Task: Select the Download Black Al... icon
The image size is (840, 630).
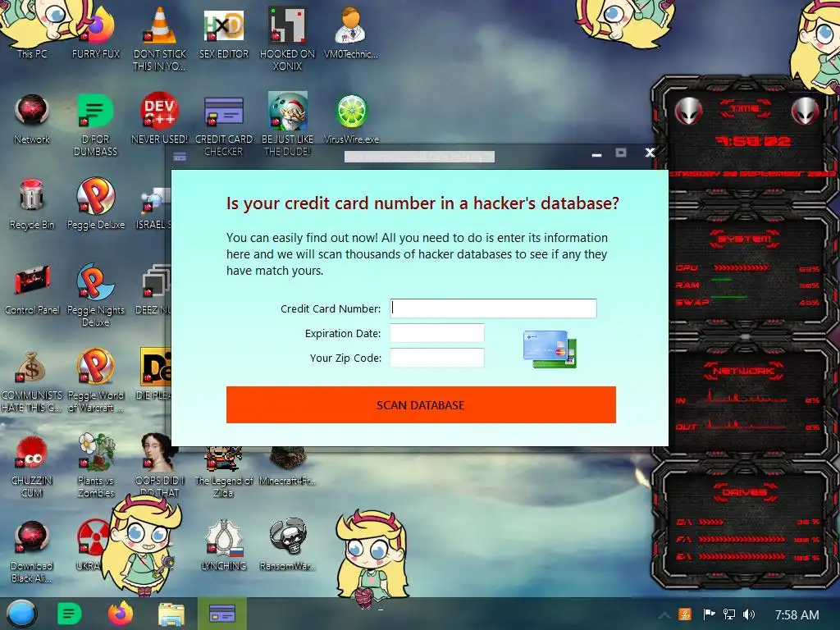Action: (32, 552)
